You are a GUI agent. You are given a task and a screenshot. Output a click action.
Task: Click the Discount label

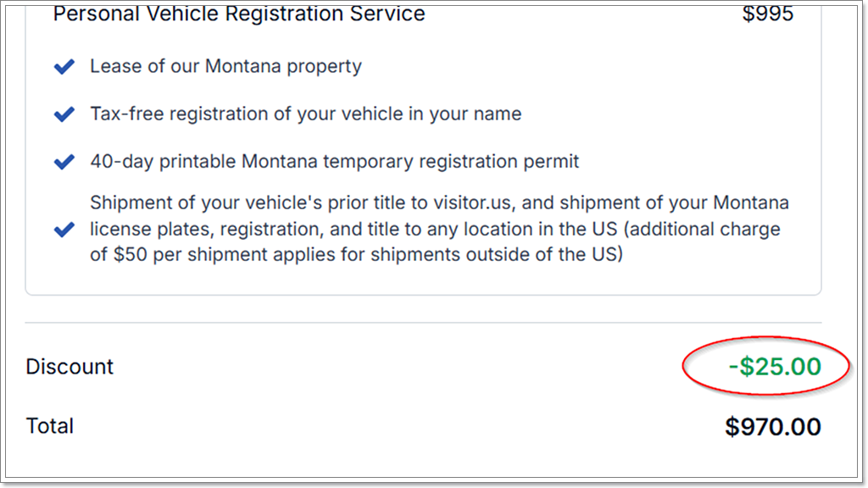70,366
